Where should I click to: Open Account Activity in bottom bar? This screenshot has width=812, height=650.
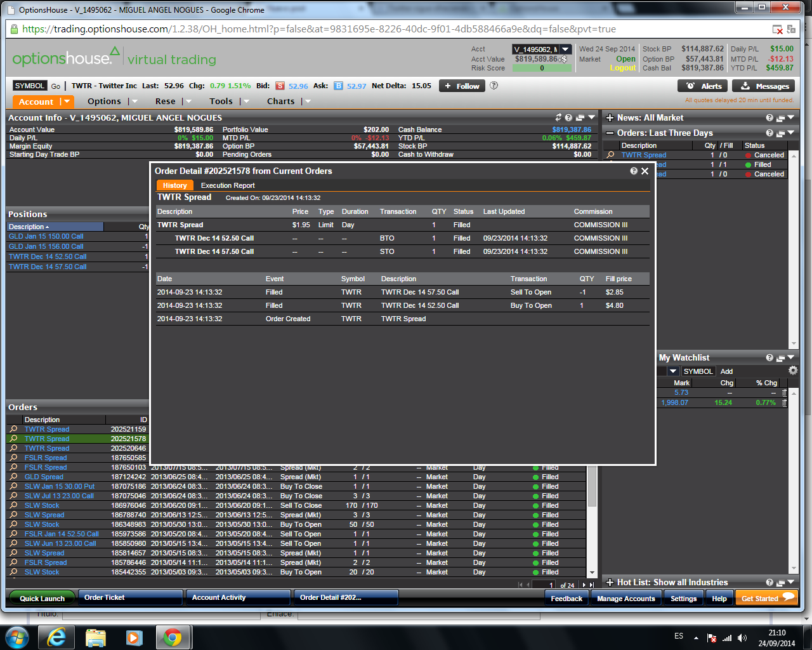(x=238, y=598)
